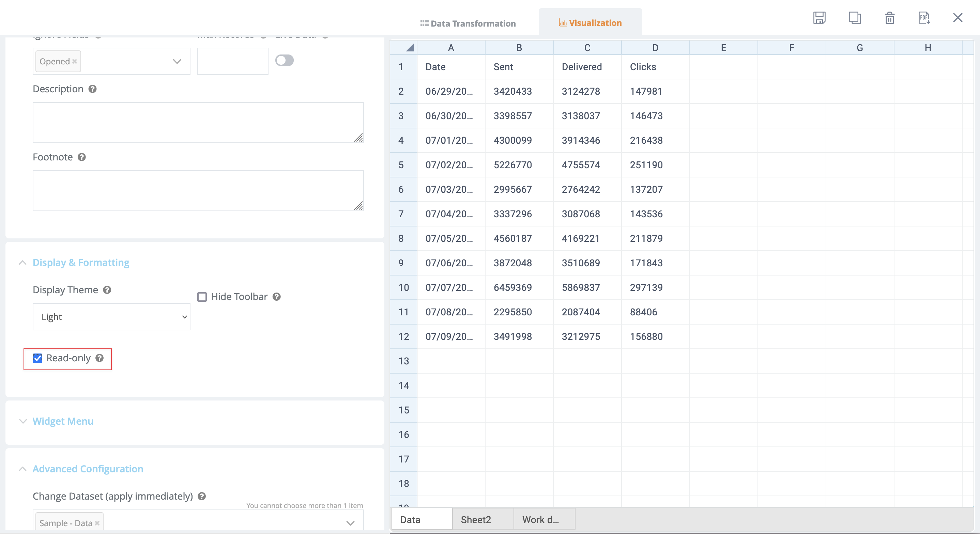Switch to the Data Transformation tab
The width and height of the screenshot is (980, 534).
468,23
